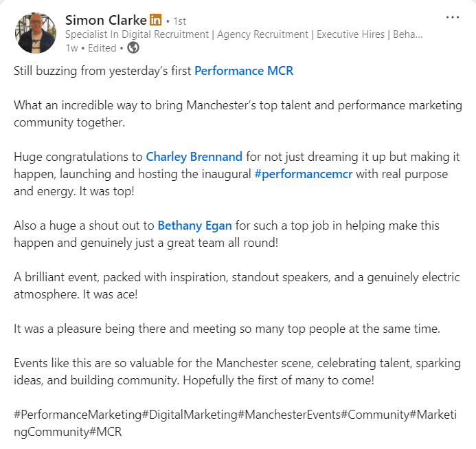Open the post's three-dot options menu
The width and height of the screenshot is (476, 449).
click(x=453, y=17)
